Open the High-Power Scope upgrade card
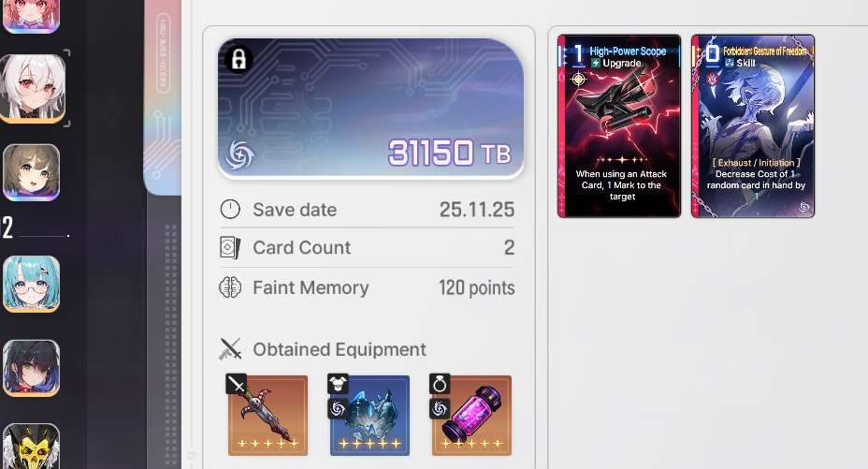Screen dimensions: 868x469 coord(619,126)
